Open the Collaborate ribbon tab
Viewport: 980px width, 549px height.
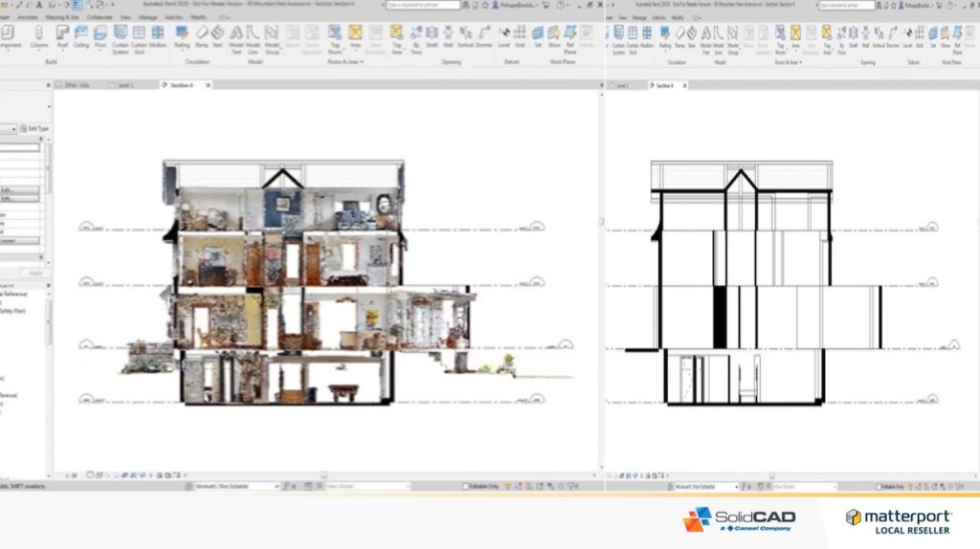[x=99, y=16]
